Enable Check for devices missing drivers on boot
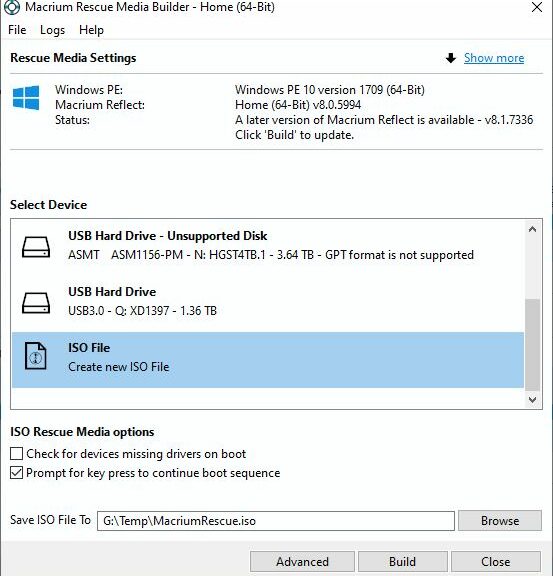Screen dimensions: 553x576 17,454
